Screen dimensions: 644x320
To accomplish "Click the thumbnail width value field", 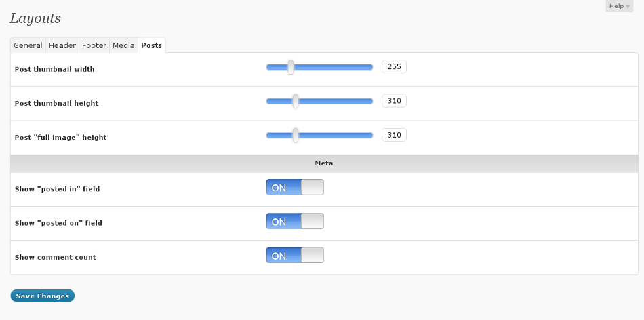I will (394, 66).
